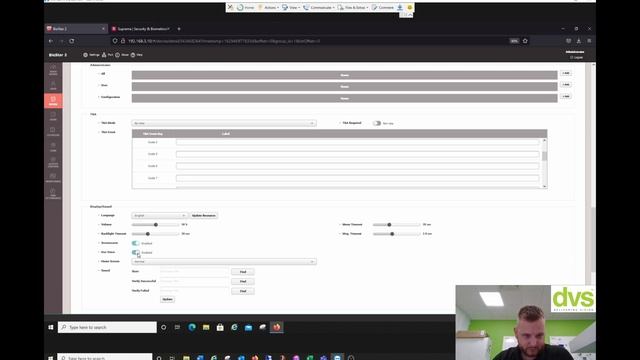The width and height of the screenshot is (640, 360).
Task: Open the Actions menu in remote toolbar
Action: pos(269,7)
